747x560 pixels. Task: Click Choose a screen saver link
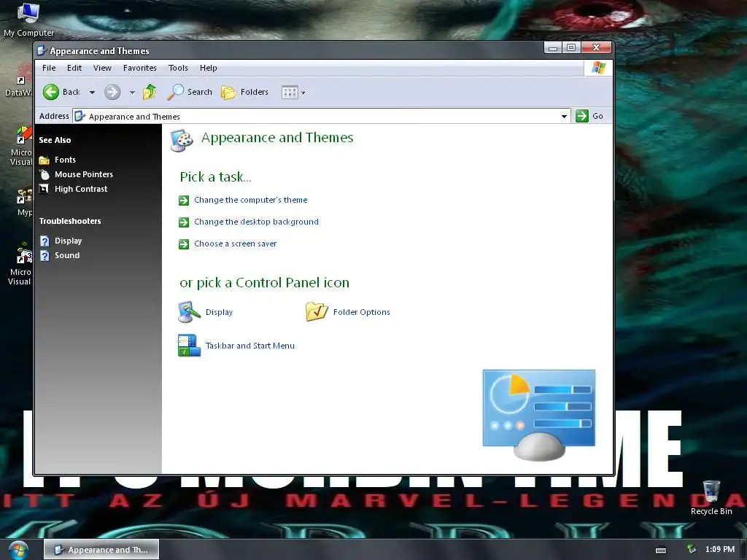[x=236, y=244]
